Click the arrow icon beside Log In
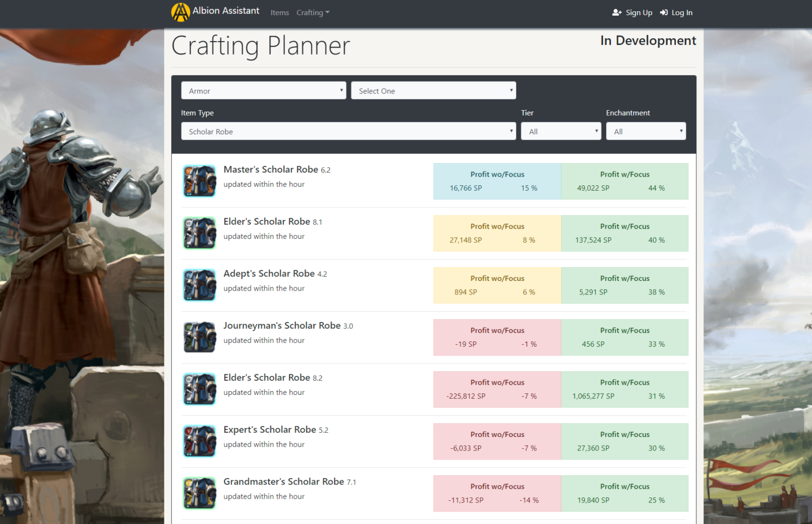 663,12
